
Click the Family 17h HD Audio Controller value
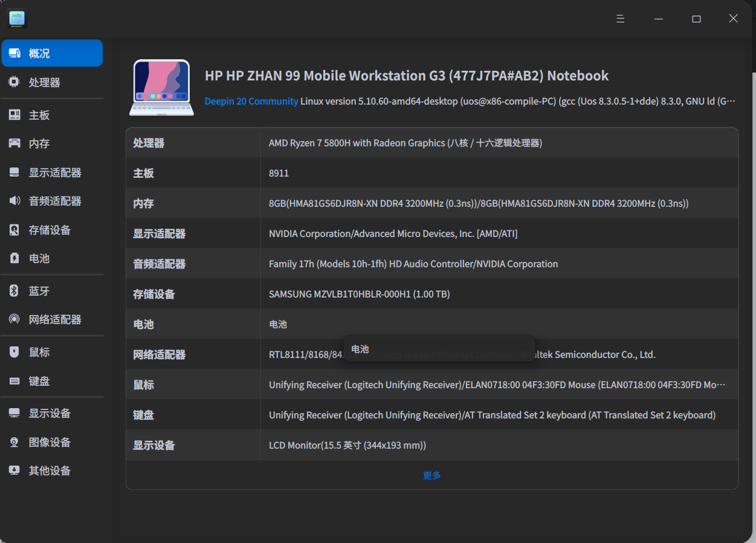click(413, 264)
